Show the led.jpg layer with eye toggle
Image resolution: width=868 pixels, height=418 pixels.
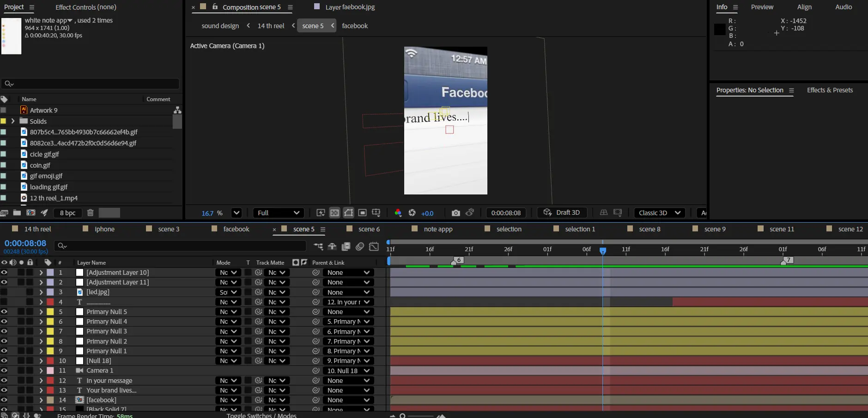pos(4,292)
